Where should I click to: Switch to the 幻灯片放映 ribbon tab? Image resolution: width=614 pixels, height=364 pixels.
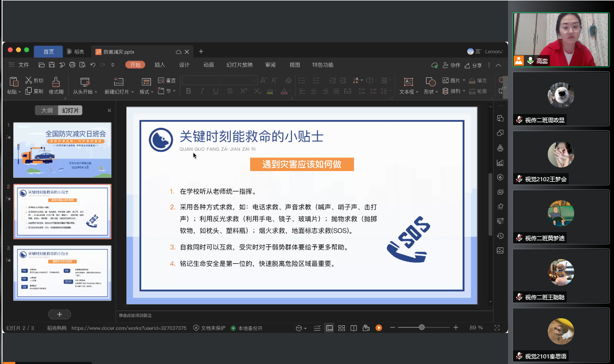pyautogui.click(x=239, y=65)
